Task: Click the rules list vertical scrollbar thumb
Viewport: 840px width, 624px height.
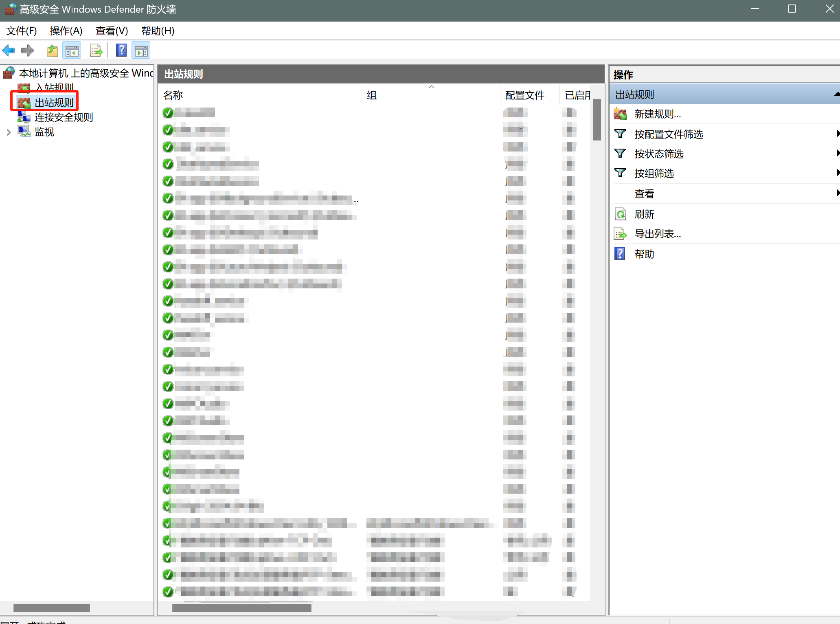Action: pos(597,120)
